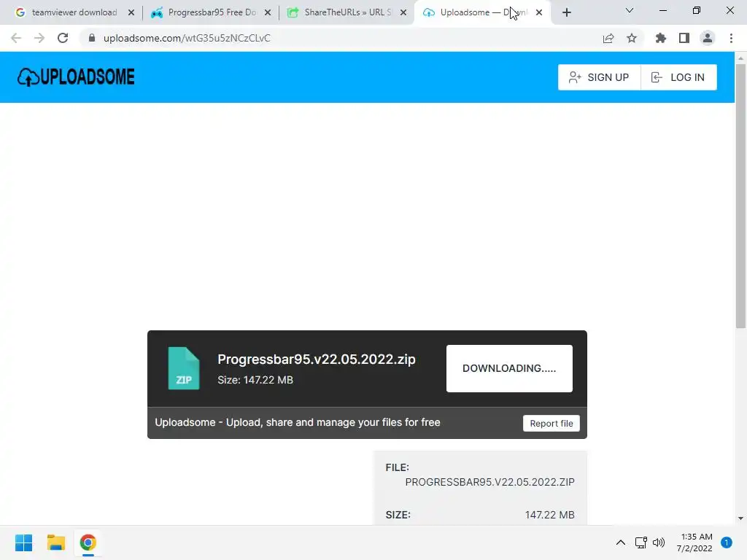Switch to the Progressbar95 Free Download tab
Image resolution: width=747 pixels, height=560 pixels.
pyautogui.click(x=212, y=12)
